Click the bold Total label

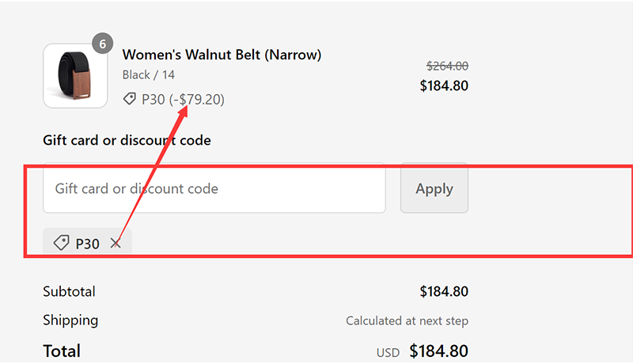tap(62, 351)
